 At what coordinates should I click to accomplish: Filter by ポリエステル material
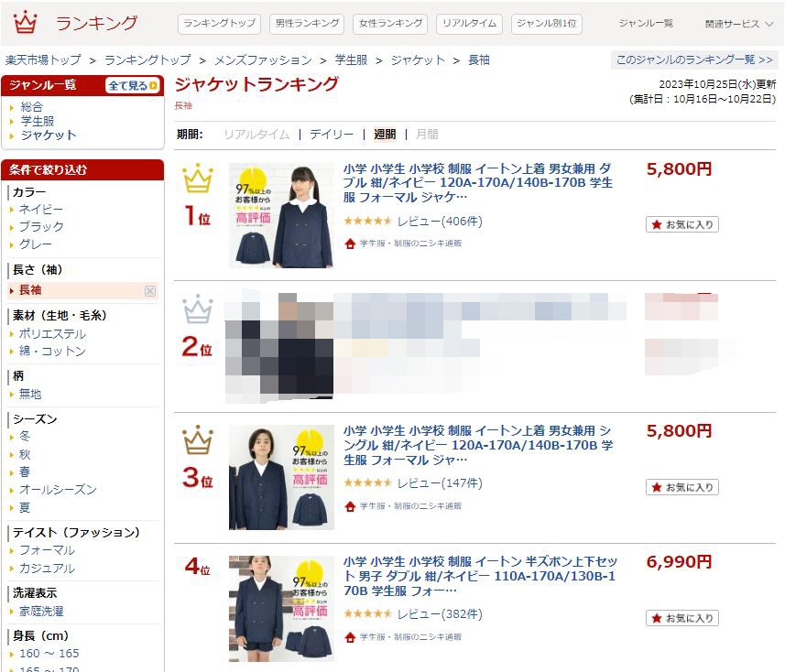click(52, 334)
